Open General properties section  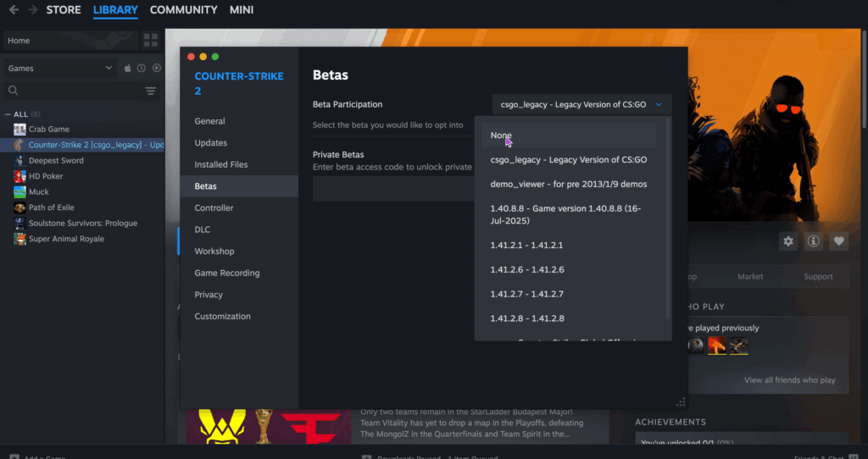click(239, 121)
